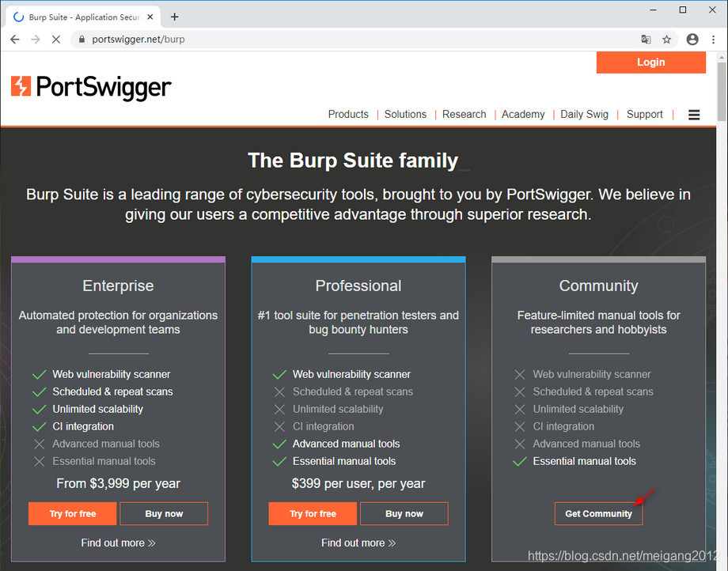
Task: Click the Burp Suite tab title
Action: coord(84,17)
